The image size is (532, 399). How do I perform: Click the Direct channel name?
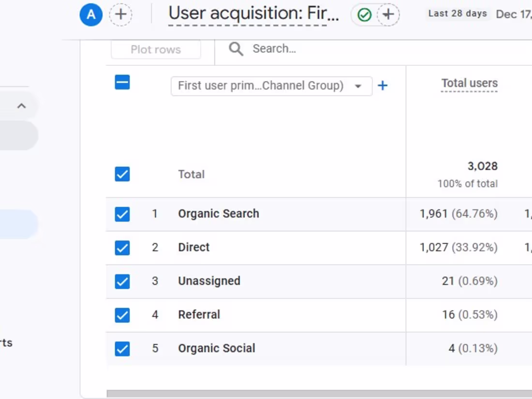pyautogui.click(x=194, y=247)
